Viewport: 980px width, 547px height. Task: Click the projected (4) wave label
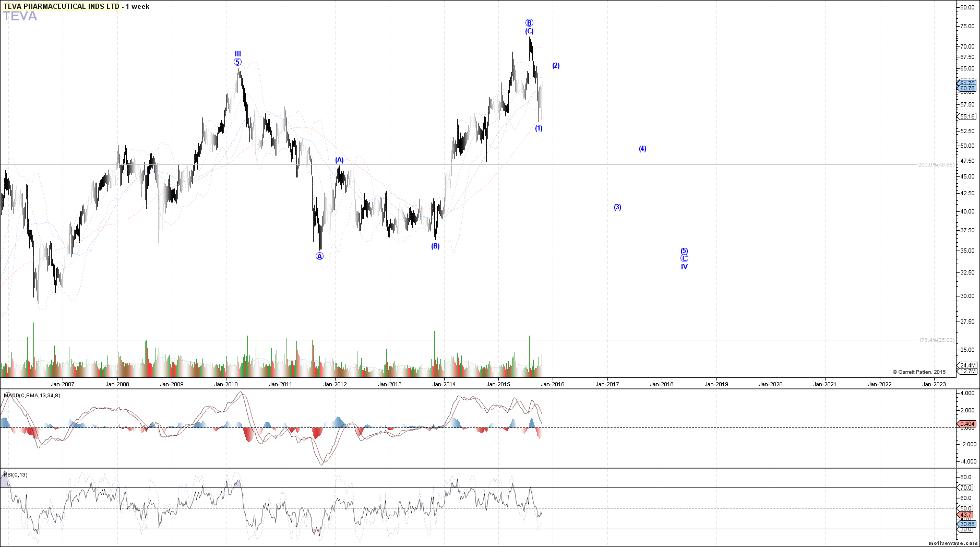tap(642, 149)
